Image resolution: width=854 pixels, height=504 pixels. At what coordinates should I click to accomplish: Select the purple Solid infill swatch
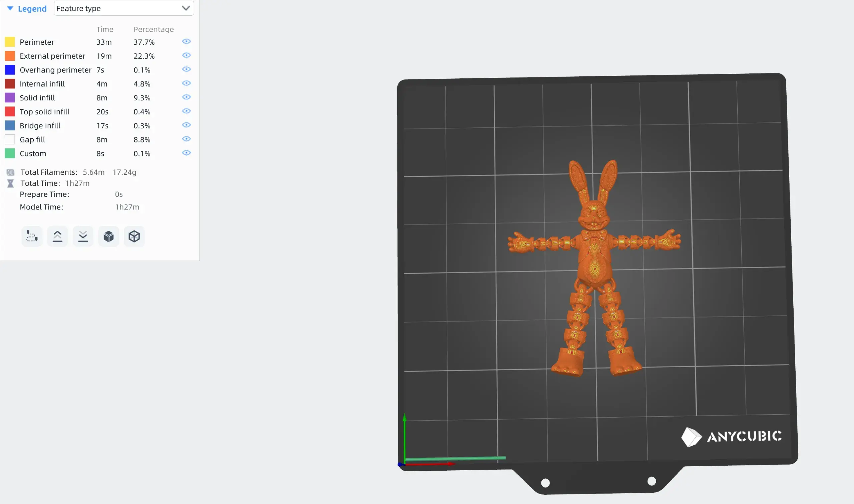click(x=10, y=97)
